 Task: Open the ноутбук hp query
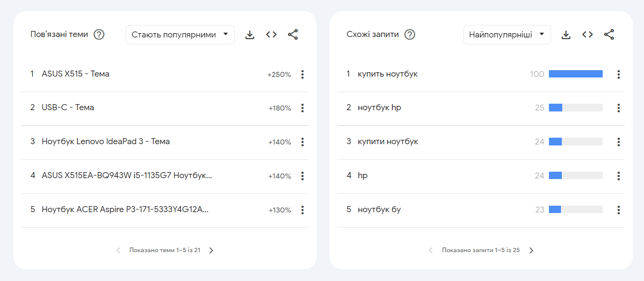click(379, 108)
